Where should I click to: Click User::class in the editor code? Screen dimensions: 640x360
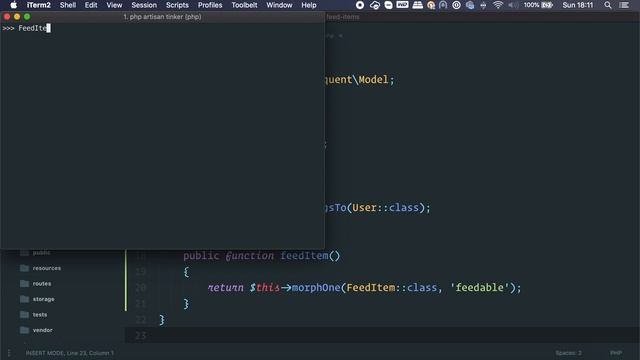pyautogui.click(x=386, y=208)
